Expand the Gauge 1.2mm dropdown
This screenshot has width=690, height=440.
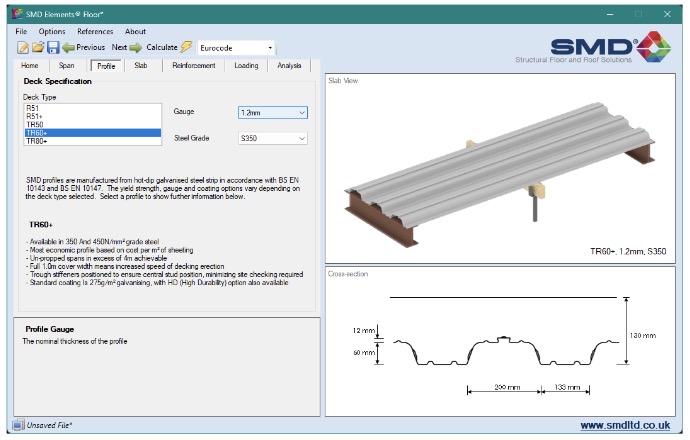click(273, 113)
